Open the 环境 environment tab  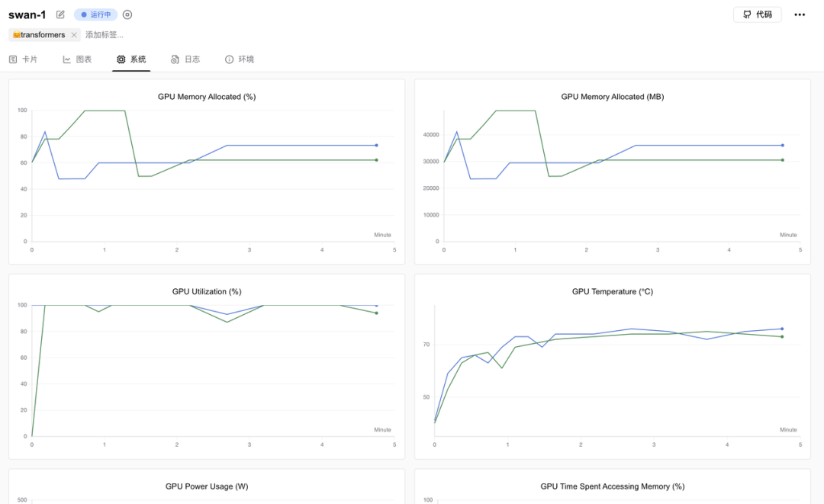point(240,59)
